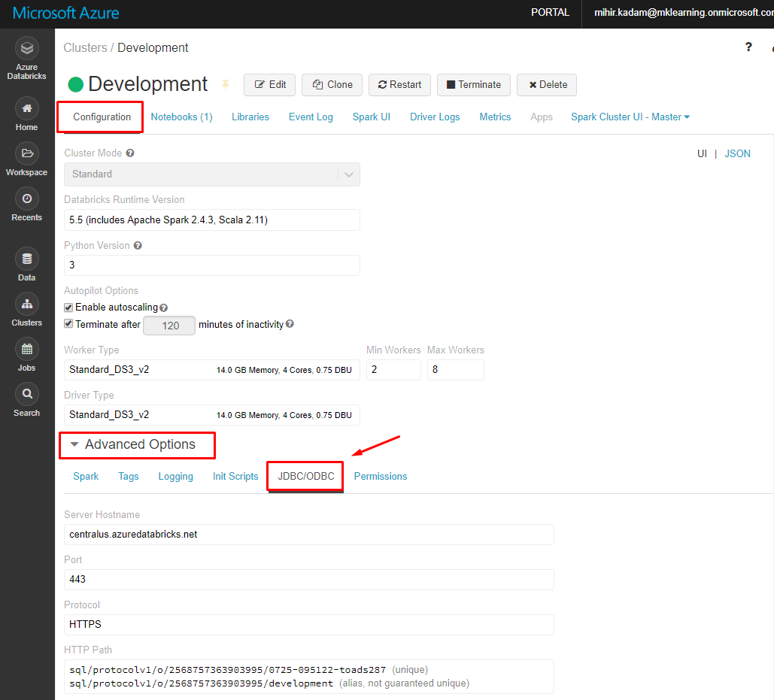Click the Edit cluster button
The image size is (774, 700).
tap(269, 85)
